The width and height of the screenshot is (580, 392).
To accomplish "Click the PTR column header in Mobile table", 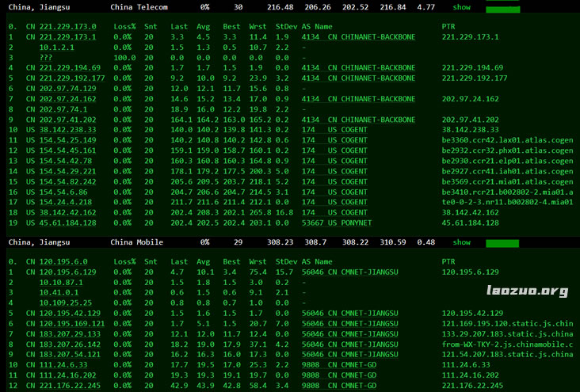I will [448, 261].
